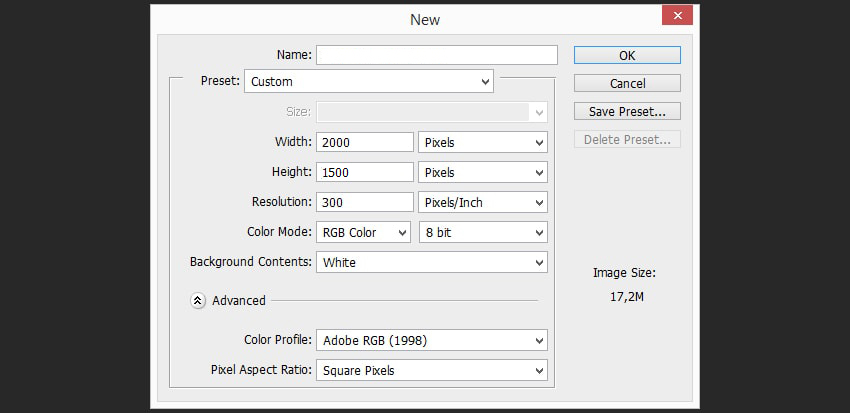Open the Pixel Aspect Ratio dropdown
Screen dimensions: 850x413
pos(431,370)
